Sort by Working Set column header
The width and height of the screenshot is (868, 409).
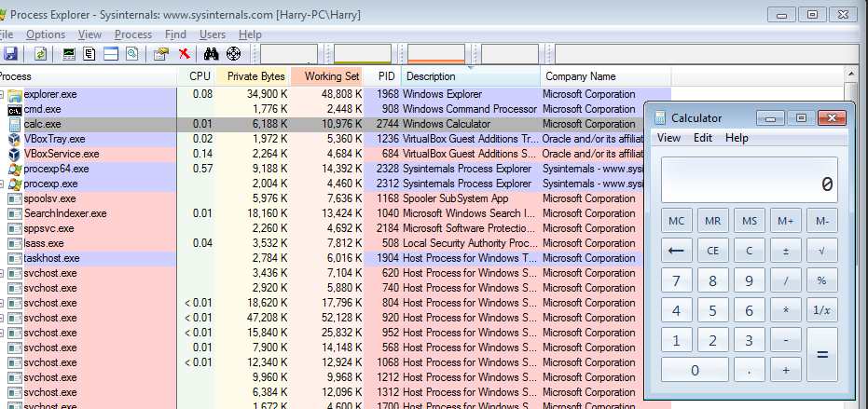(326, 76)
